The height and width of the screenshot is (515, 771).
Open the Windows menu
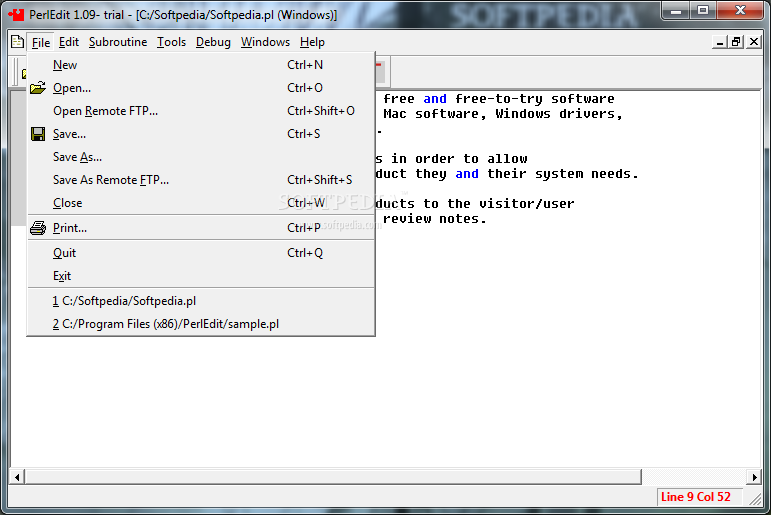(265, 42)
